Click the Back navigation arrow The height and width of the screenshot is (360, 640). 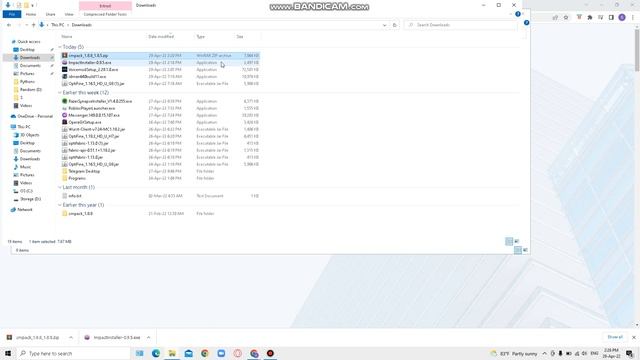9,25
